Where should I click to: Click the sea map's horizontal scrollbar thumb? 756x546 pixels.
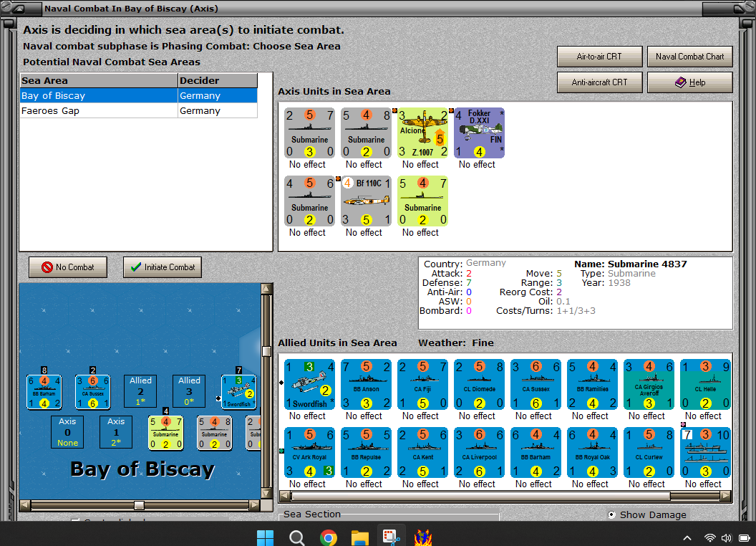139,505
